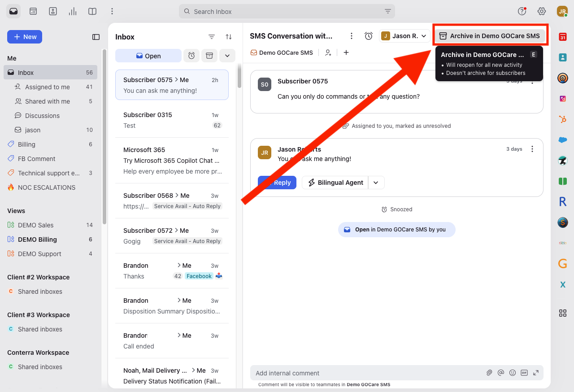The height and width of the screenshot is (392, 574).
Task: Expand the Bilingual Agent dropdown arrow
Action: [x=376, y=183]
